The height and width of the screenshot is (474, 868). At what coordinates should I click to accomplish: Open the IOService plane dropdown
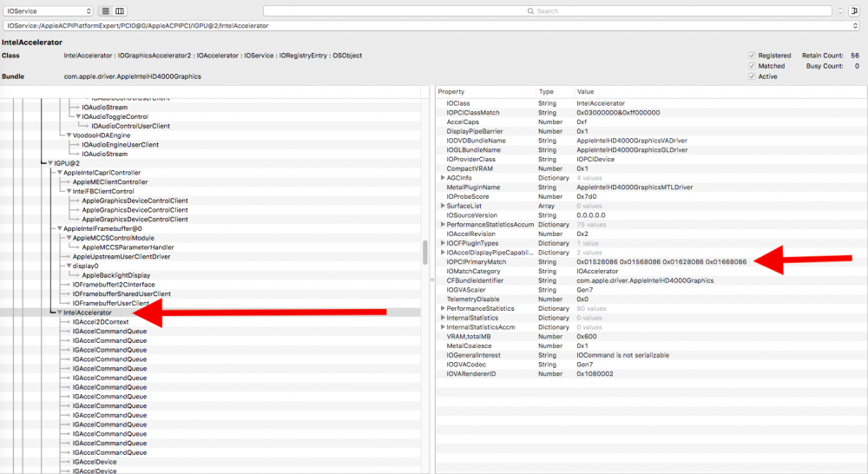[x=48, y=11]
